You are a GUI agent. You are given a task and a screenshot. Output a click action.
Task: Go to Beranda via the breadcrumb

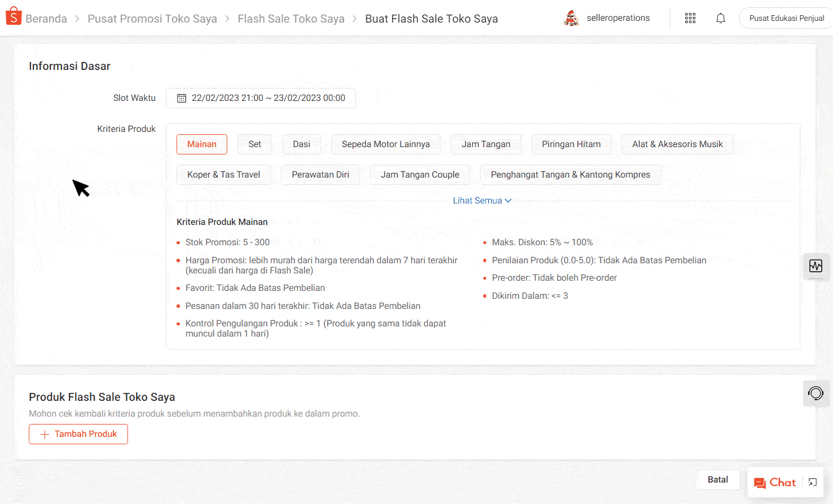(x=46, y=19)
